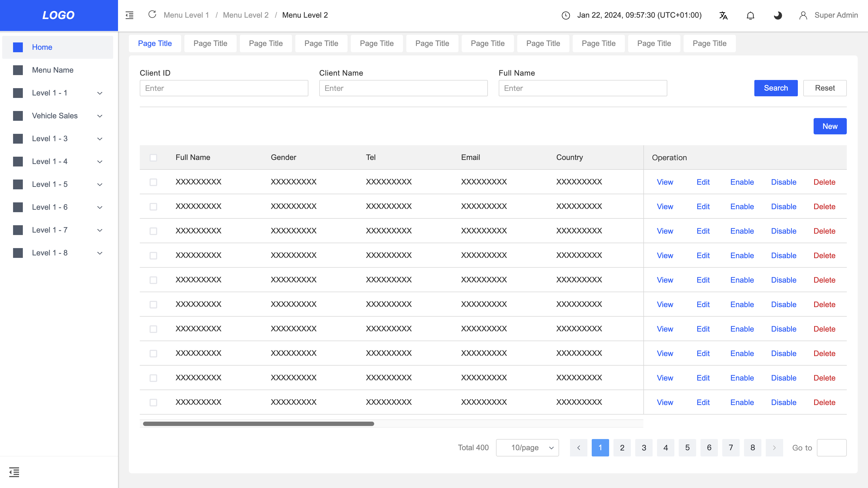
Task: Click the sidebar collapse icon in the header
Action: click(x=129, y=15)
